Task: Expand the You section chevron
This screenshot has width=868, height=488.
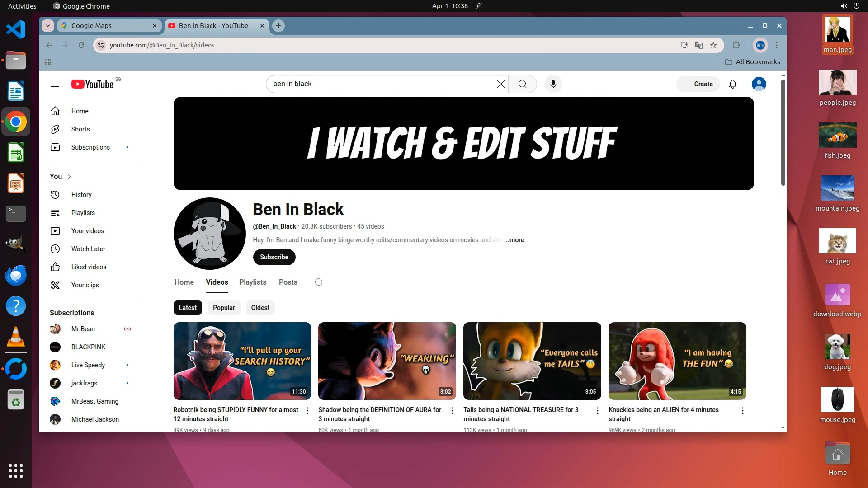Action: click(x=69, y=177)
